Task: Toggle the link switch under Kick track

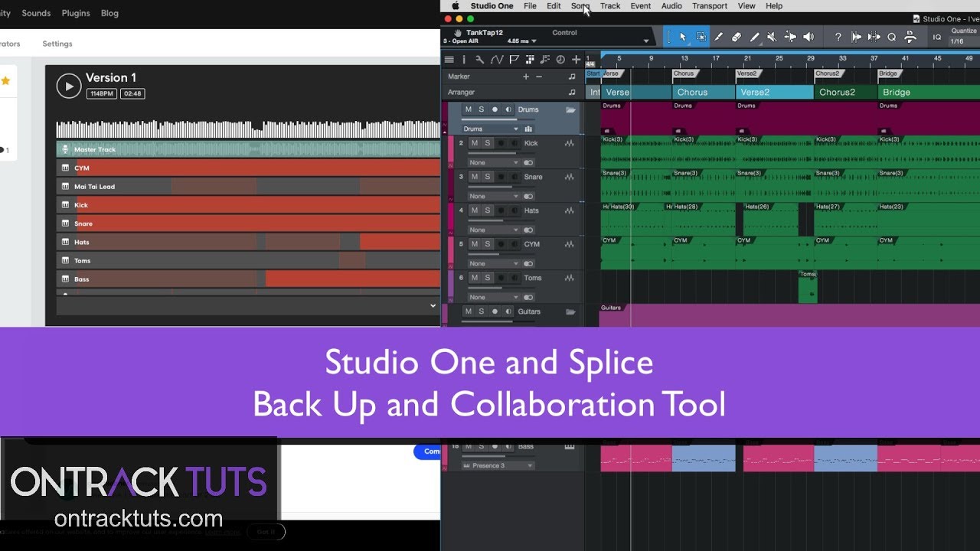Action: click(528, 162)
